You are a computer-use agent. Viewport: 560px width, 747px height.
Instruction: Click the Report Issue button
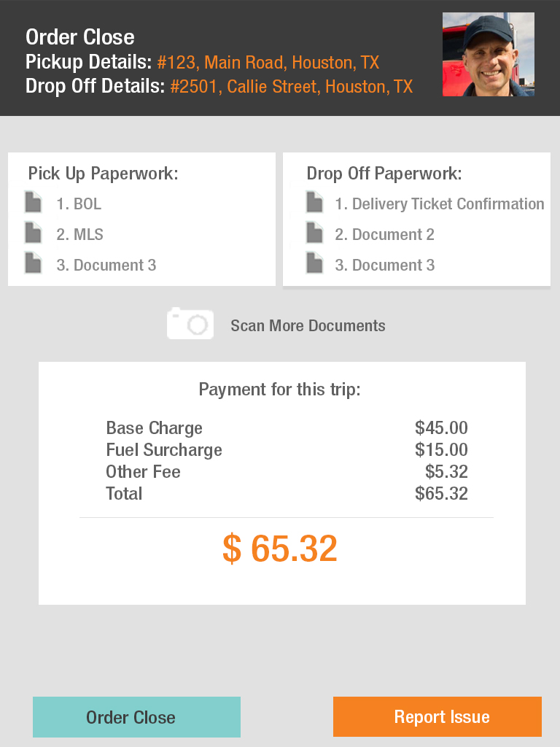[437, 717]
